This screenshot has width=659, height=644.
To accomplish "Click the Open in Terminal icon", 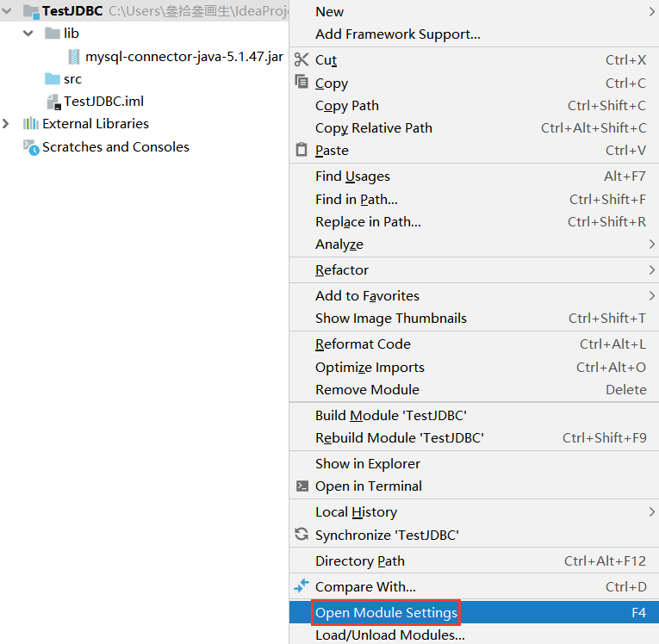I will point(302,486).
